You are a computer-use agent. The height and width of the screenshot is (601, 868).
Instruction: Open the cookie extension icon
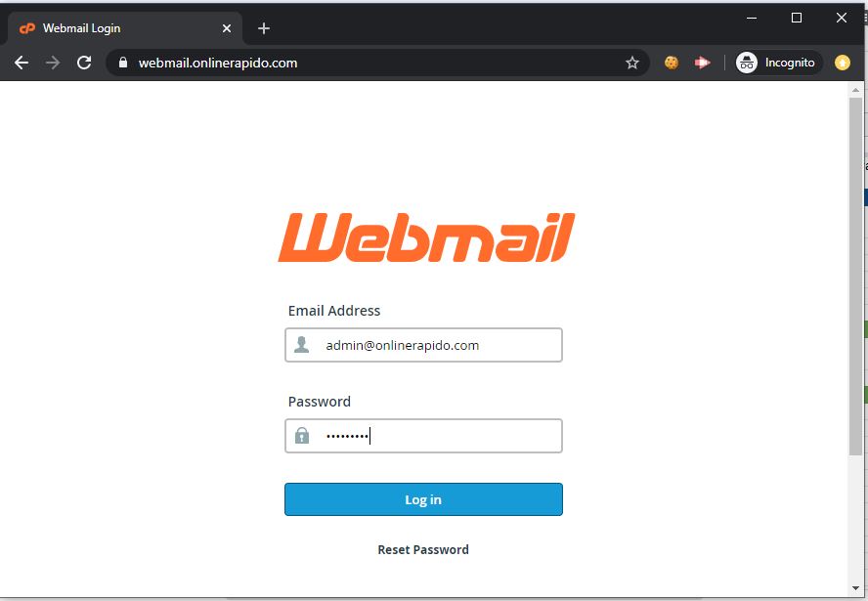(x=672, y=63)
